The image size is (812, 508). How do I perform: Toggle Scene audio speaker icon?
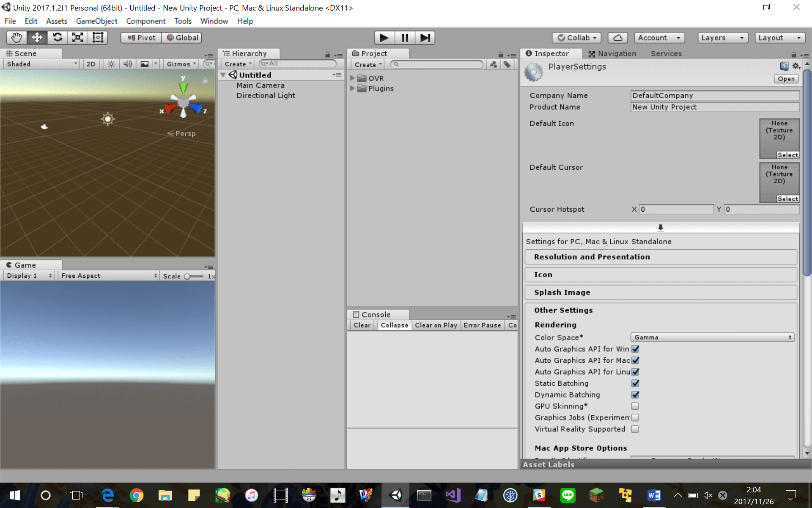click(x=127, y=64)
